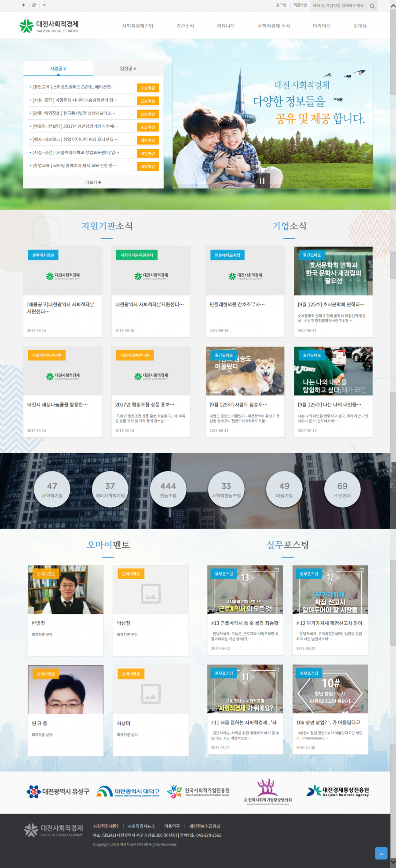Open the 커뮤니티 navigation menu
The height and width of the screenshot is (868, 396).
click(226, 26)
